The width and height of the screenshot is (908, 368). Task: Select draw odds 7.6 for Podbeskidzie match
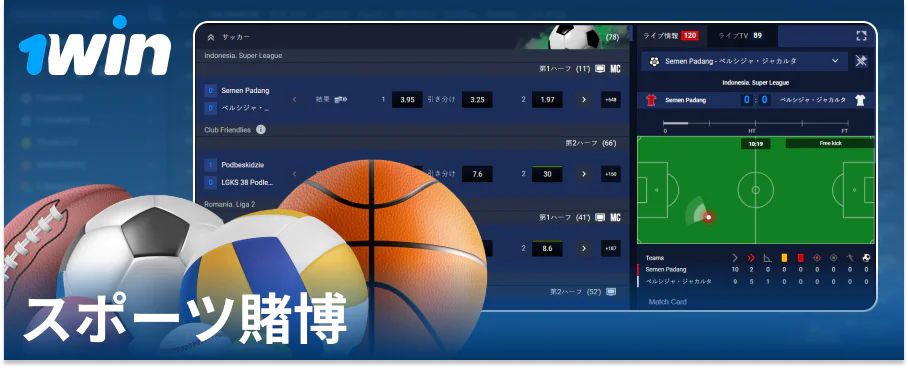click(x=477, y=174)
